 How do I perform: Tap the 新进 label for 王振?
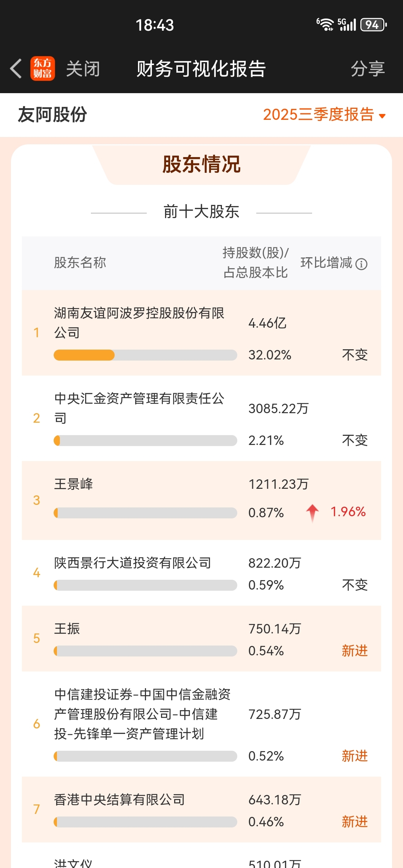coord(354,651)
